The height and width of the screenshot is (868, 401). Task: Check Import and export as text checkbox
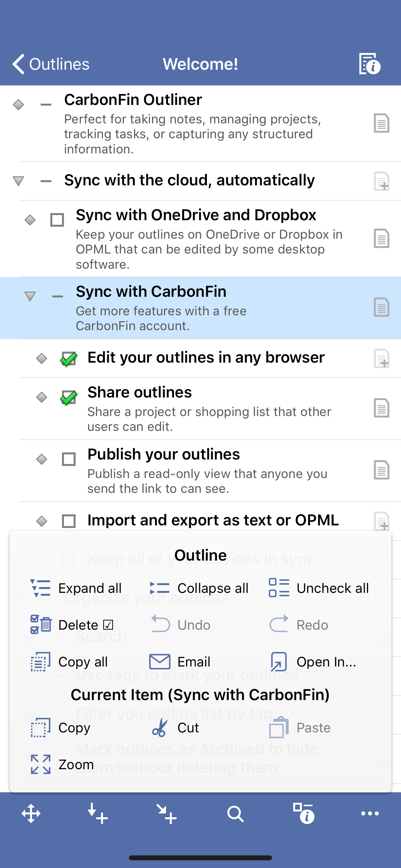point(69,521)
